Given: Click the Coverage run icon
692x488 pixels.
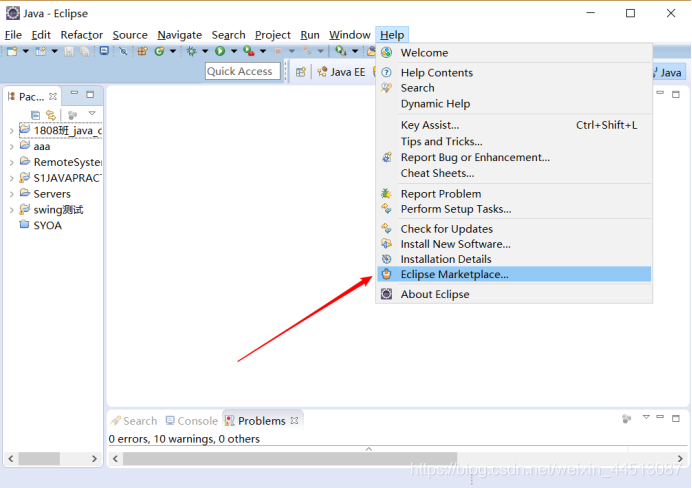Looking at the screenshot, I should [248, 51].
